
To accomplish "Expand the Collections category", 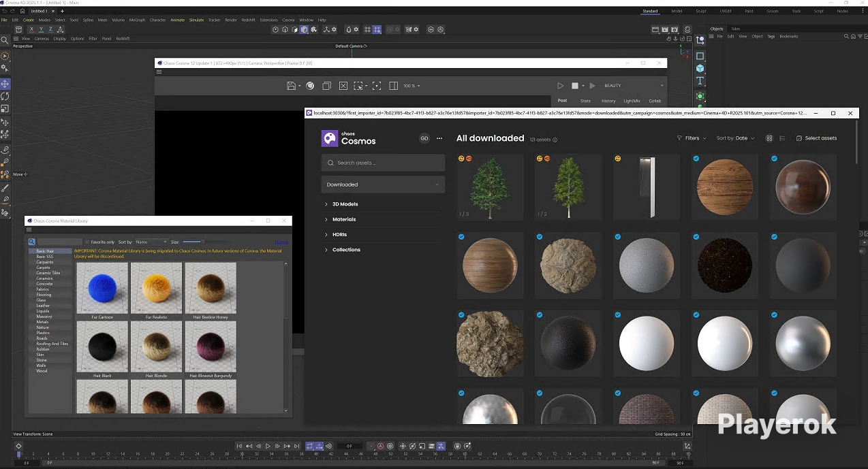I will point(346,250).
